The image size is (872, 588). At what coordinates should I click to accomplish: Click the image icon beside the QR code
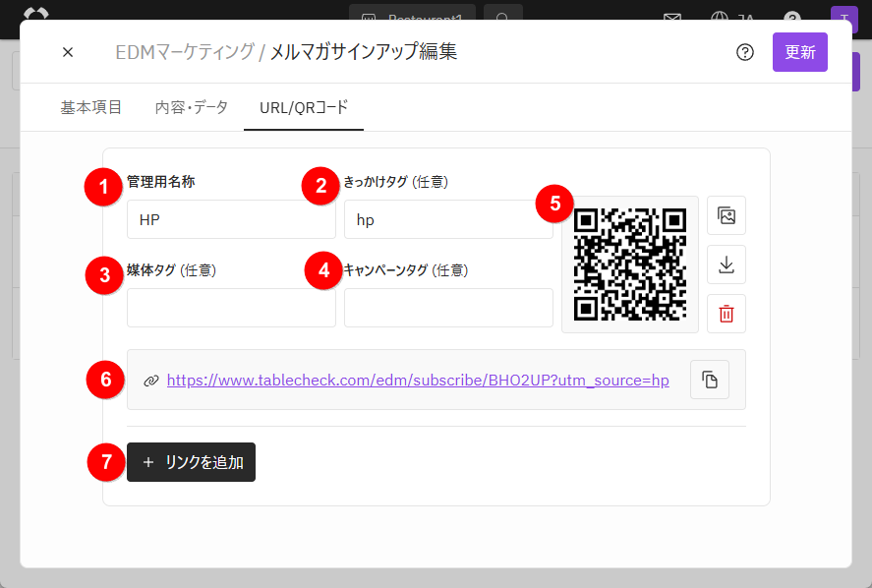727,215
